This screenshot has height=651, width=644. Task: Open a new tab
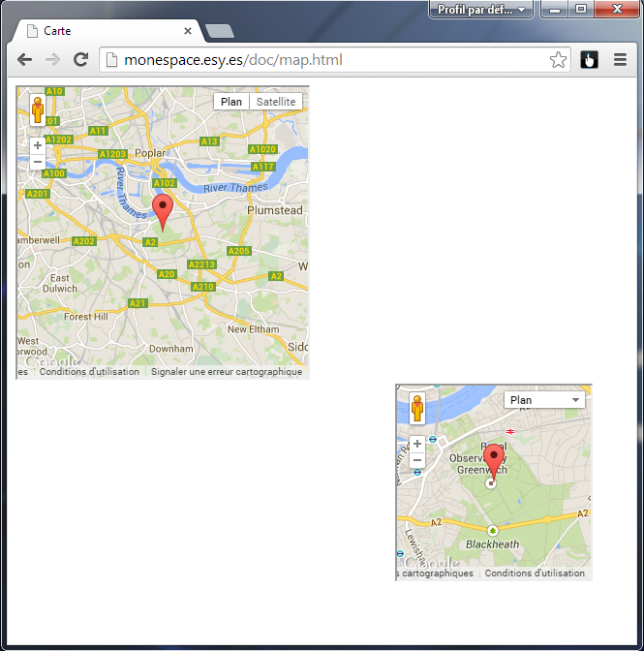tap(220, 31)
